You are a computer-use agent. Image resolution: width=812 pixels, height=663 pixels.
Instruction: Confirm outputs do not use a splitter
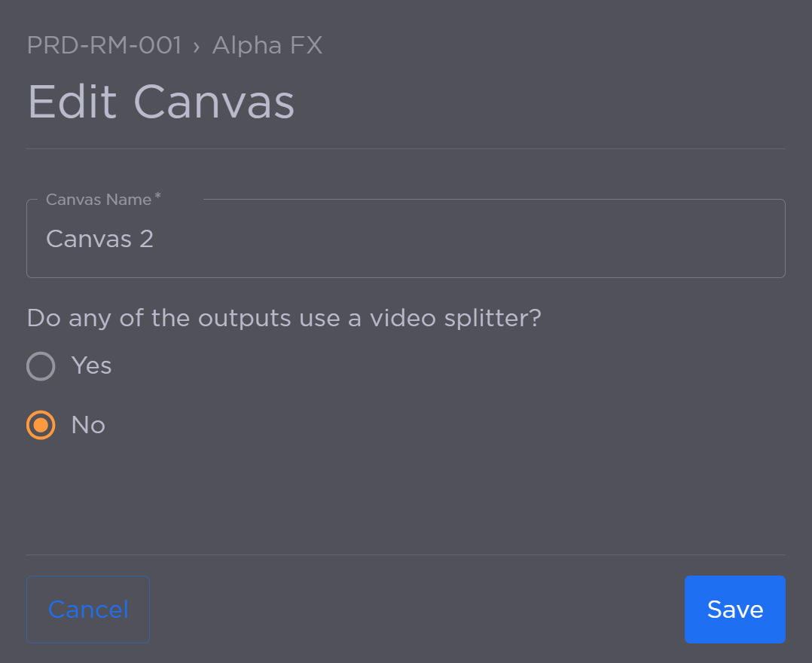[41, 425]
